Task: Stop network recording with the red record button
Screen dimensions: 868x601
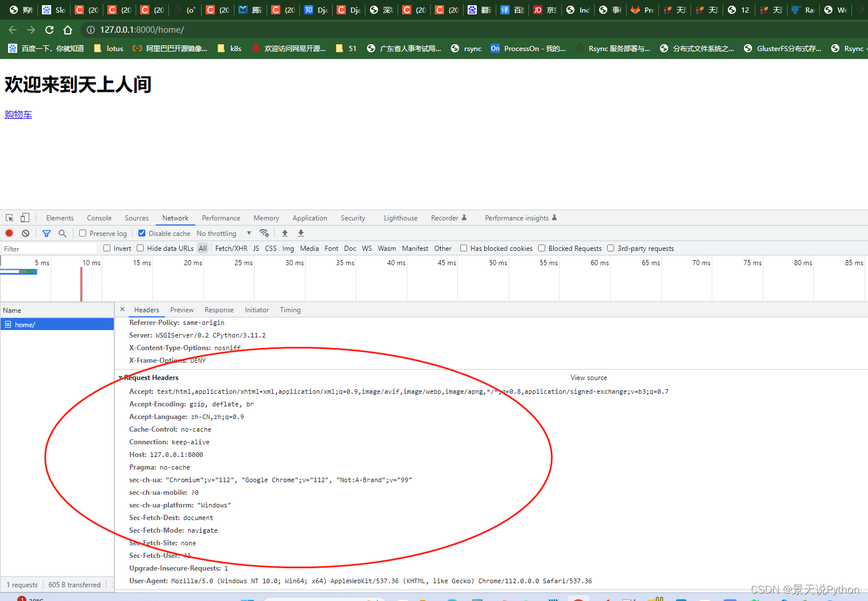Action: (9, 233)
